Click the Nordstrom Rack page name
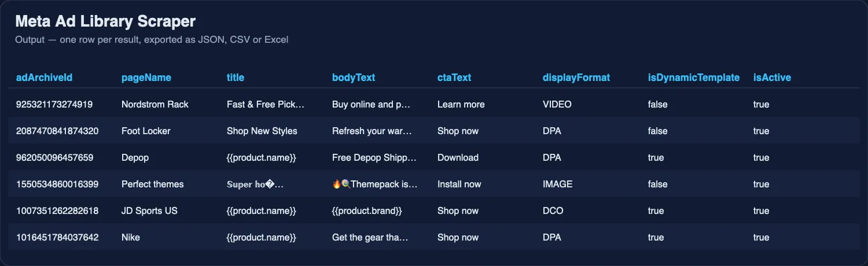This screenshot has height=266, width=868. coord(155,105)
